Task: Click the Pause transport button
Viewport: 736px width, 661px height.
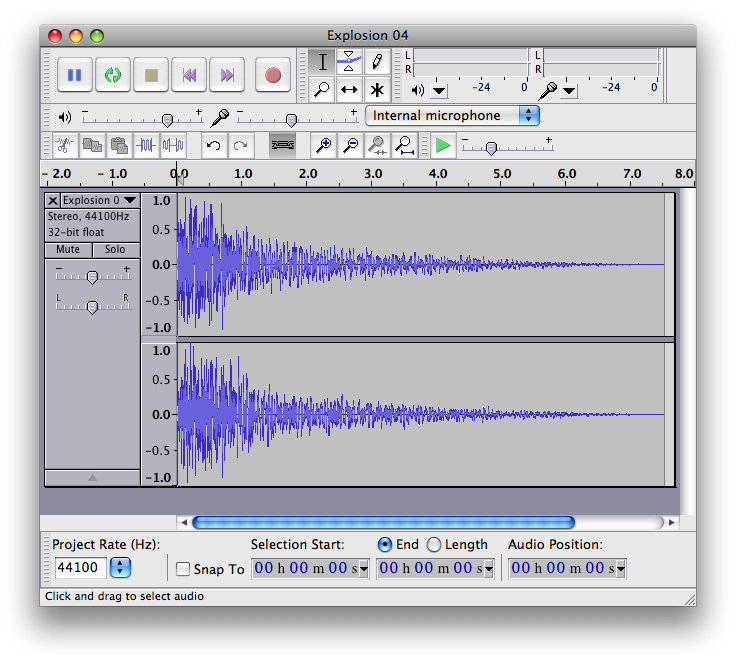Action: coord(74,75)
